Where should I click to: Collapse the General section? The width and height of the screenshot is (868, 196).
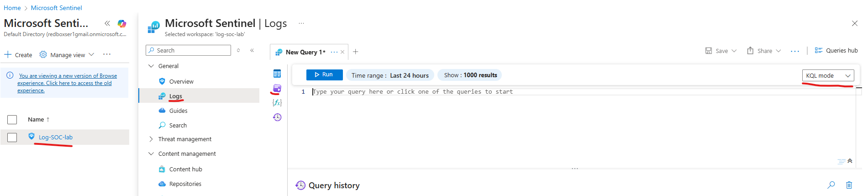pyautogui.click(x=151, y=66)
